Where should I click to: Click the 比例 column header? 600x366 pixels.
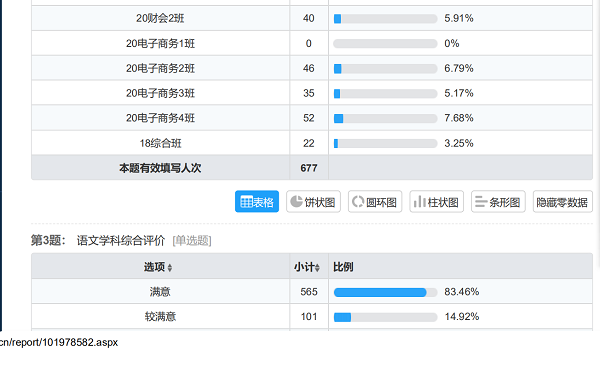pyautogui.click(x=343, y=267)
